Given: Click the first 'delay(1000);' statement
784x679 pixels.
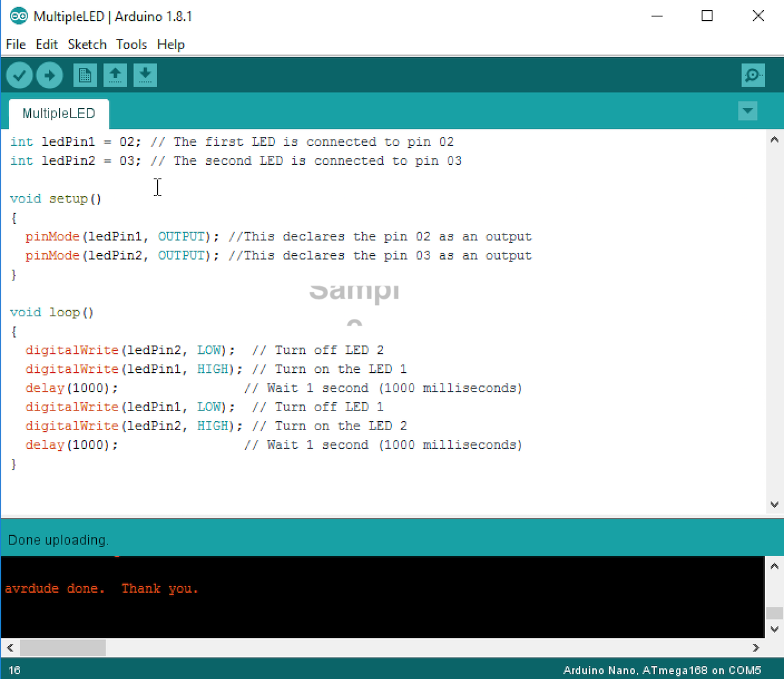Looking at the screenshot, I should click(x=72, y=388).
